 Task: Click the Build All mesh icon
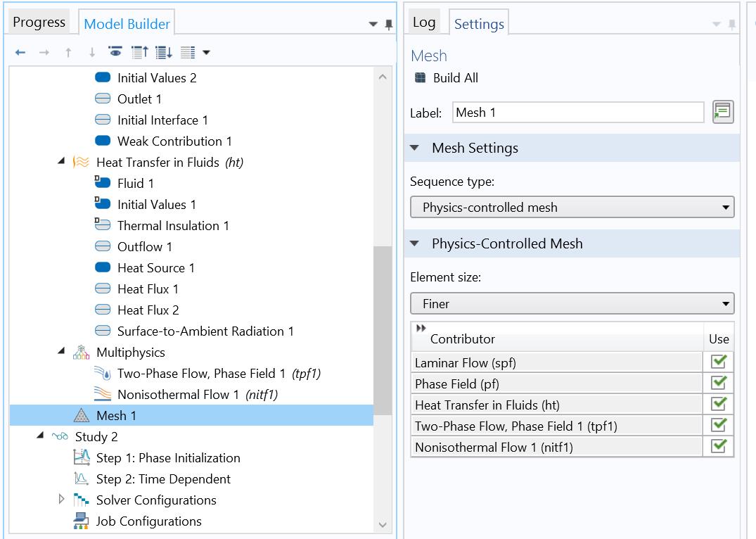point(420,78)
